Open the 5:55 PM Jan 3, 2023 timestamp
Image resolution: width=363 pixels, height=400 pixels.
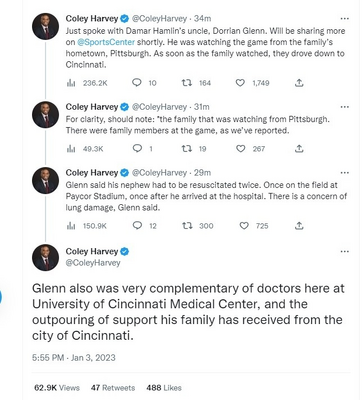(74, 358)
